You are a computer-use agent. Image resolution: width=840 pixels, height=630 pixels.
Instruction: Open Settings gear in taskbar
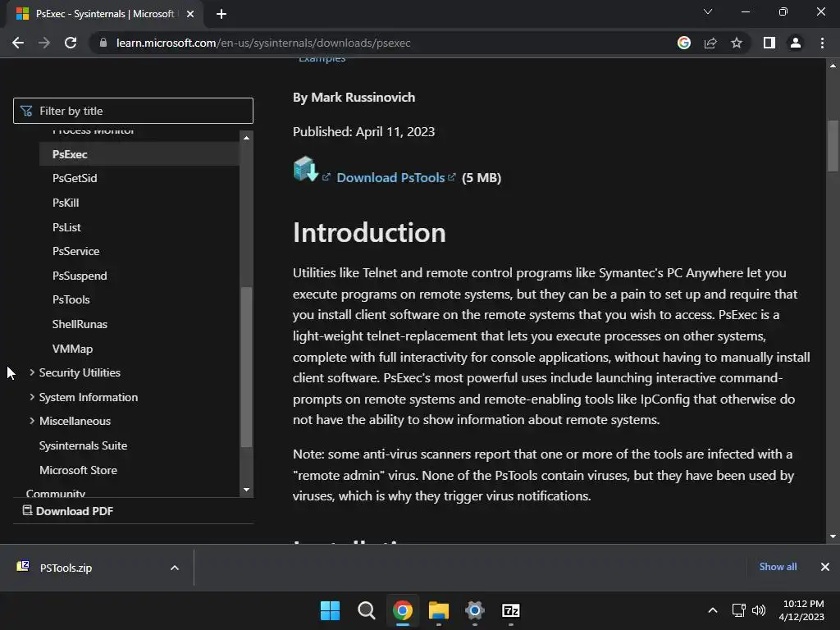coord(475,610)
